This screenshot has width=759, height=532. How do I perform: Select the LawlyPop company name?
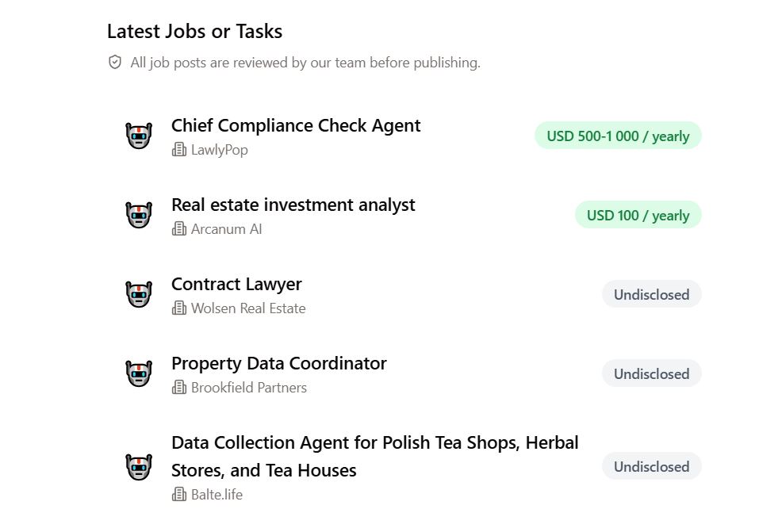point(219,150)
